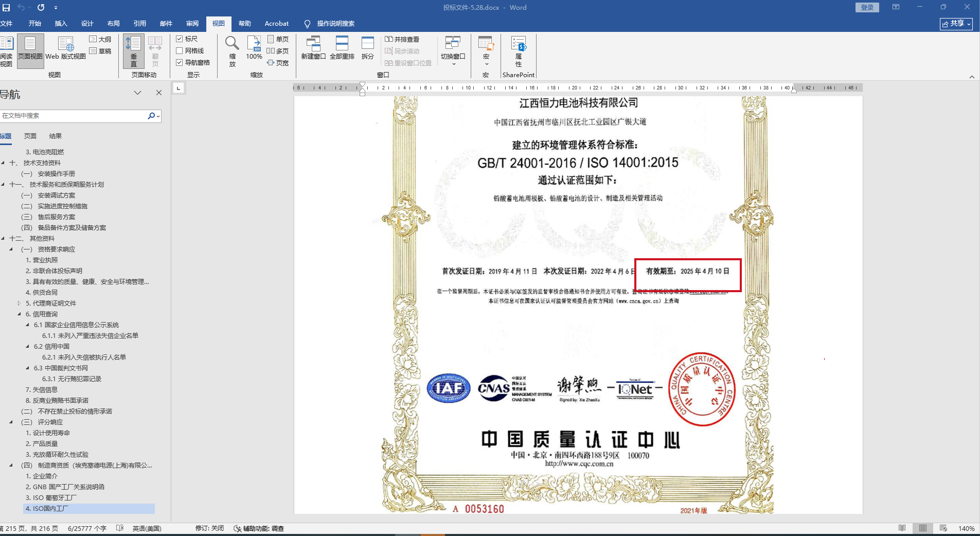Viewport: 980px width, 536px height.
Task: Redo the action from the quick access toolbar
Action: click(41, 7)
